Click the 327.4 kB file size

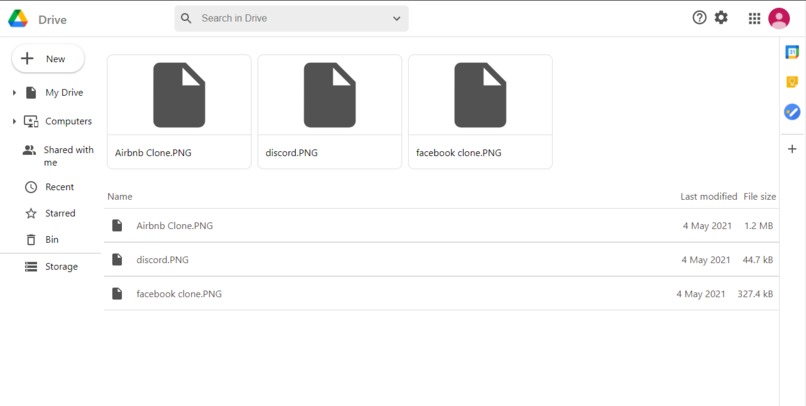[755, 294]
